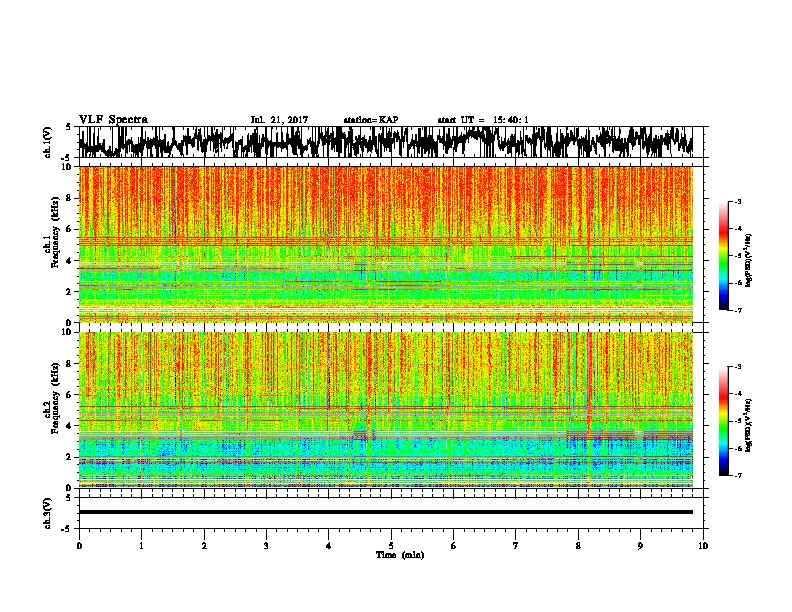The image size is (792, 612).
Task: Click the ch.2 "Frequency (kHz)" axis label
Action: click(x=55, y=398)
